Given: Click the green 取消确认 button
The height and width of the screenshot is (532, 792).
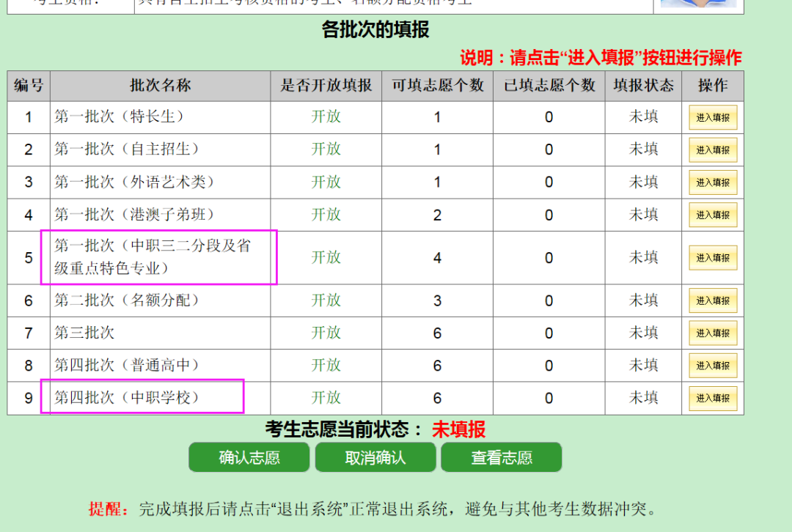Looking at the screenshot, I should pos(375,457).
